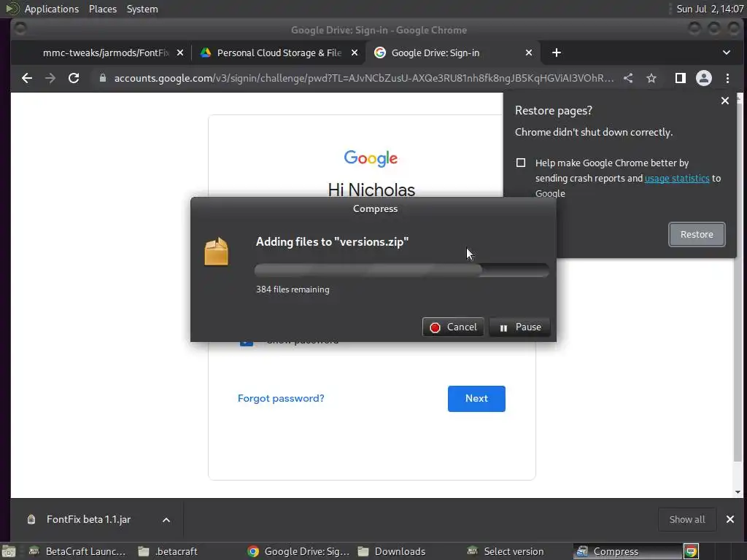Switch to .betacraft folder in taskbar
This screenshot has height=560, width=747.
pyautogui.click(x=169, y=551)
